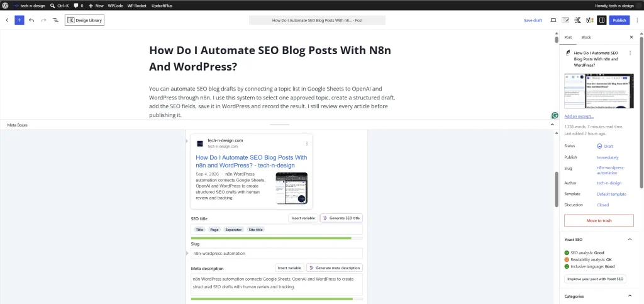Screen dimensions: 644x304
Task: Insert variable into meta description
Action: point(289,268)
